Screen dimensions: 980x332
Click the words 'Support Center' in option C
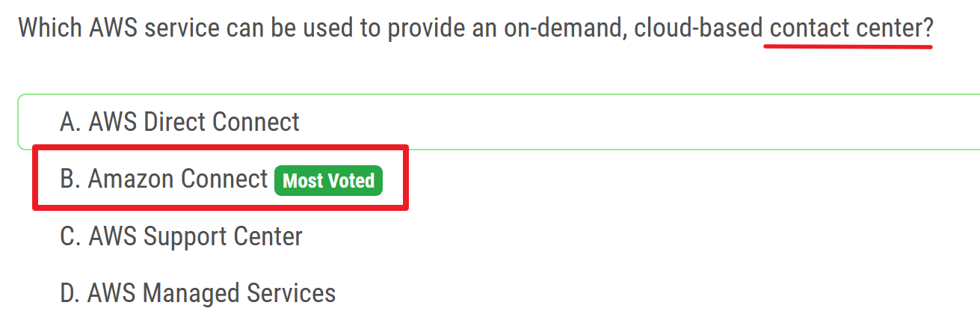pyautogui.click(x=223, y=236)
